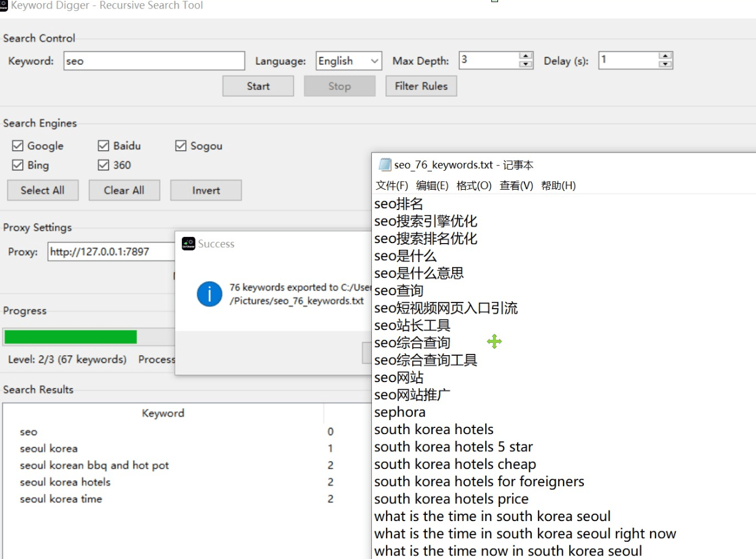
Task: Open the 格式(O) menu in Notepad
Action: point(474,186)
